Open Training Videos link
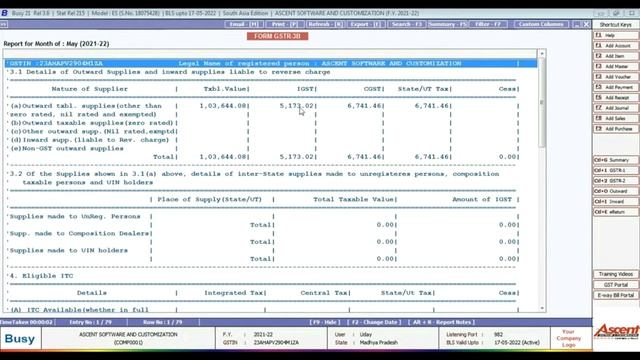Image resolution: width=640 pixels, height=360 pixels. tap(616, 274)
